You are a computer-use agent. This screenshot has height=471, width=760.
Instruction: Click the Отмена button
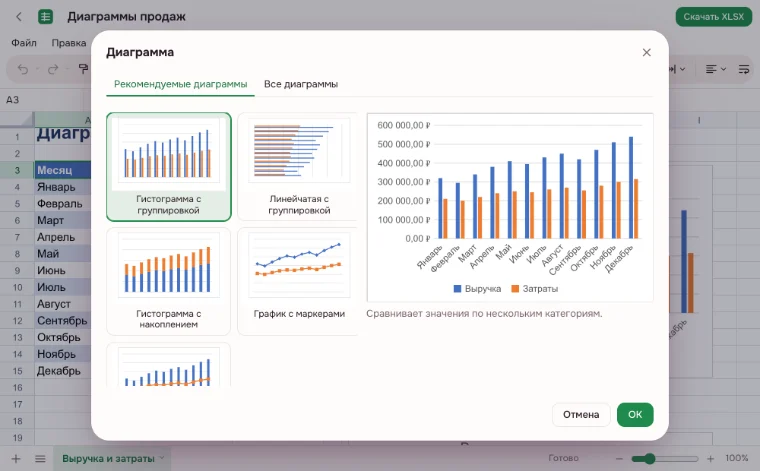click(581, 415)
